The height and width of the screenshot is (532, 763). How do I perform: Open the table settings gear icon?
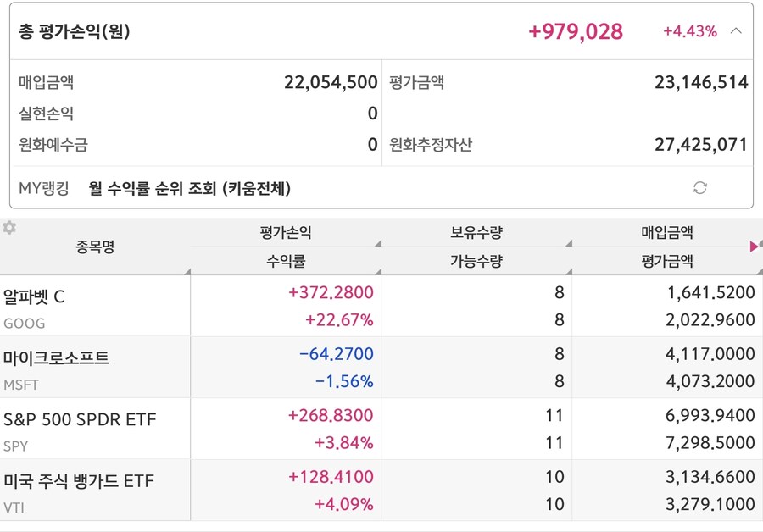[x=10, y=225]
